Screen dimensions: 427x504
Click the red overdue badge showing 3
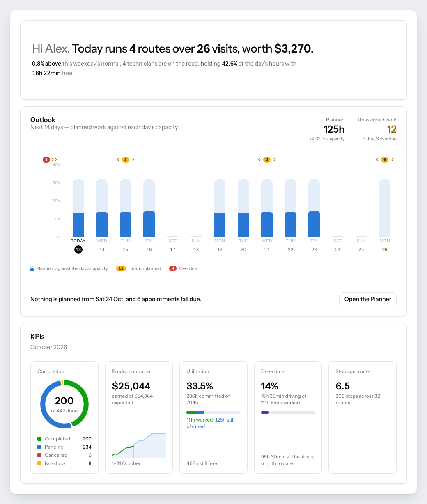pyautogui.click(x=46, y=160)
